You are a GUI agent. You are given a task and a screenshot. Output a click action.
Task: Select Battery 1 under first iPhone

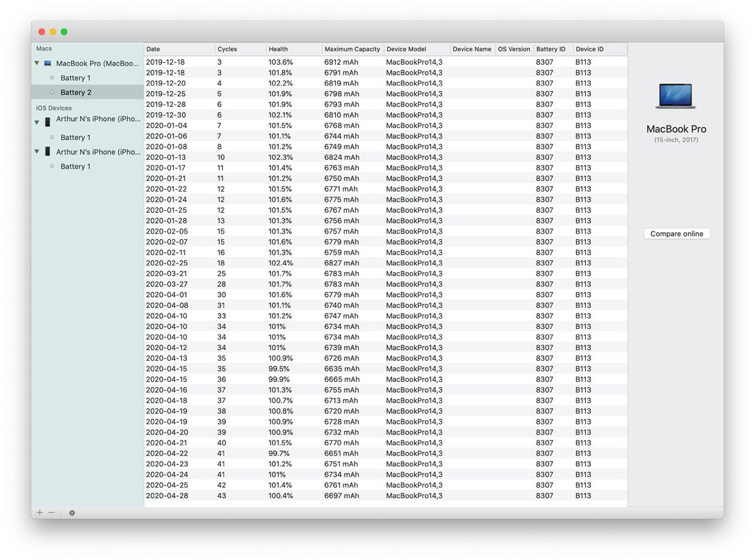(x=75, y=137)
